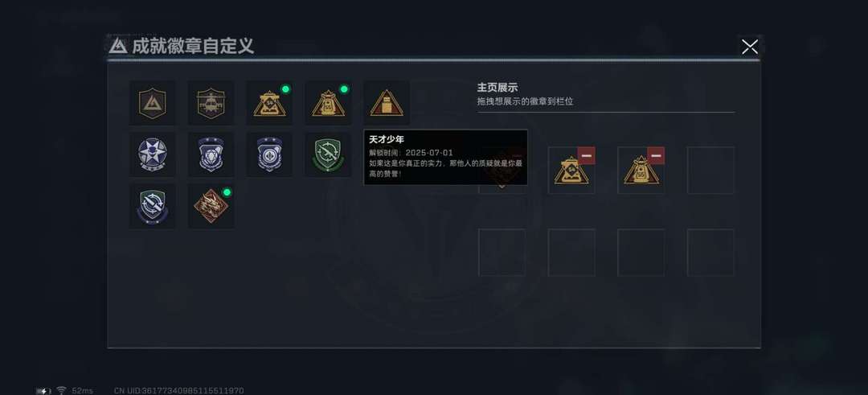Select the green shield rifle badge
This screenshot has width=868, height=395.
point(328,154)
